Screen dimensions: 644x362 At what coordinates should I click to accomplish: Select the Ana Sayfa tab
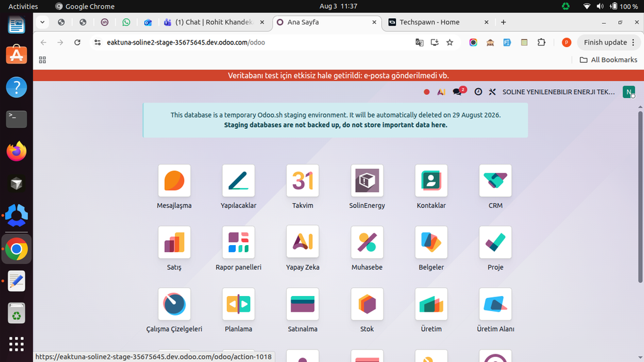pos(326,22)
